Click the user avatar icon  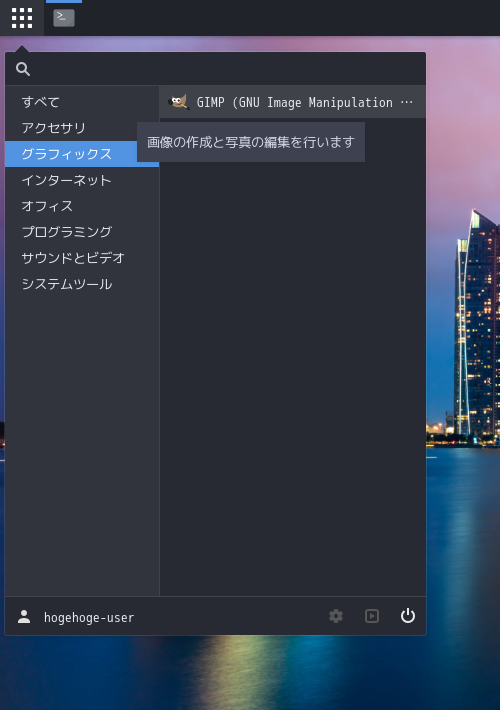pyautogui.click(x=24, y=617)
